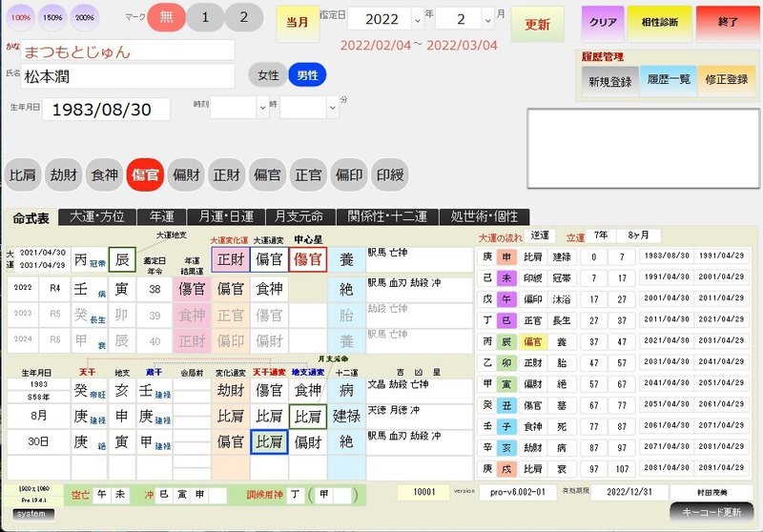The height and width of the screenshot is (532, 763).
Task: Select the 劫財 star button
Action: (x=63, y=174)
